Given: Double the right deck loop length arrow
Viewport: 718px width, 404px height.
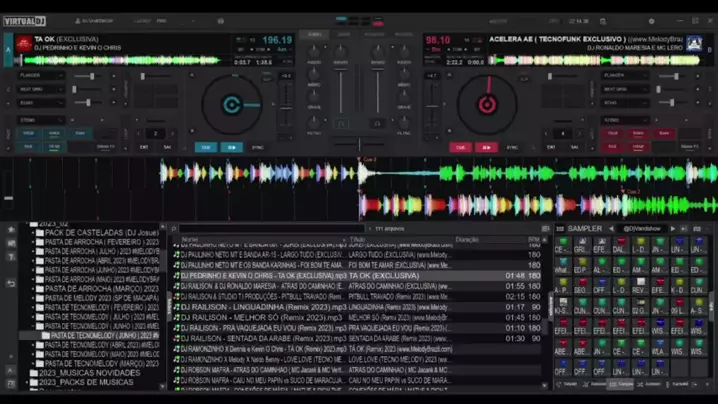Looking at the screenshot, I should pyautogui.click(x=580, y=134).
